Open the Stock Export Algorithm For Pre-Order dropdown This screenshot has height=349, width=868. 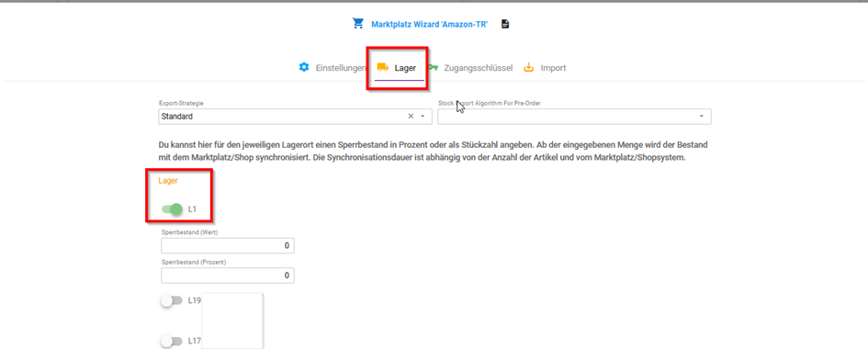tap(575, 116)
